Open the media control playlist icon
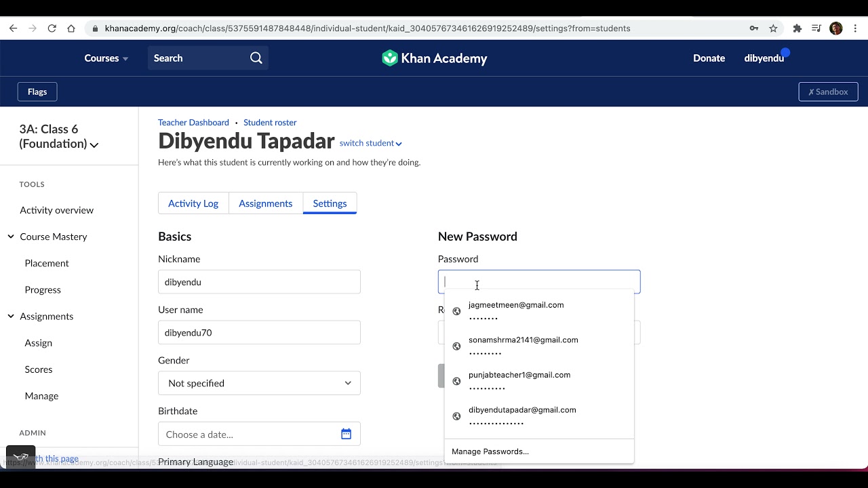Image resolution: width=868 pixels, height=488 pixels. pyautogui.click(x=816, y=28)
